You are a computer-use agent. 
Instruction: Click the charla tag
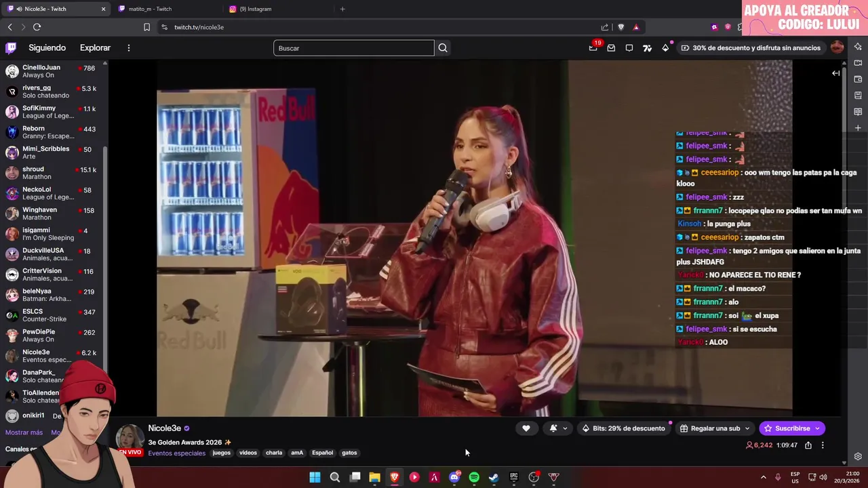[274, 453]
